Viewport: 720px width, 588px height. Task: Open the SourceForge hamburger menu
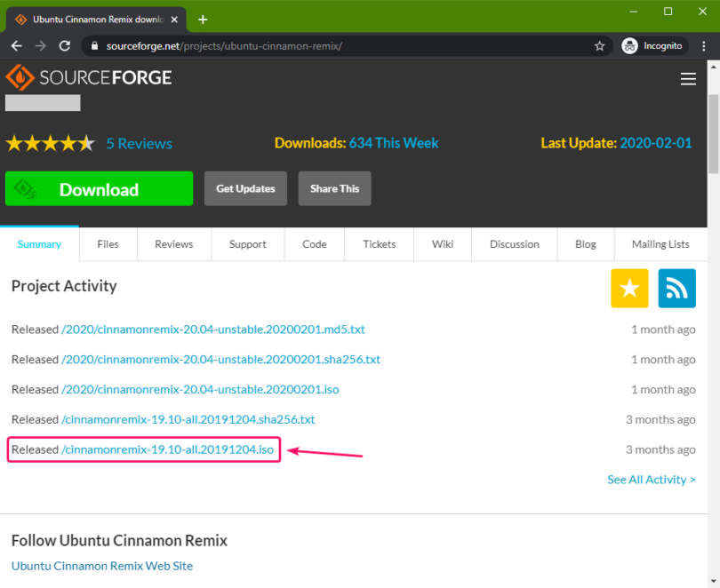[x=687, y=79]
